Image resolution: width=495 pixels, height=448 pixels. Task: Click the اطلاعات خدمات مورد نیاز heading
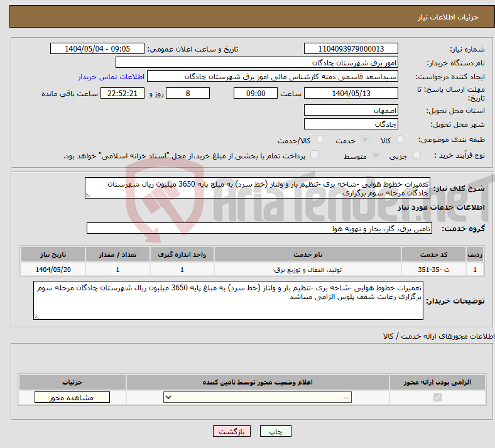441,207
